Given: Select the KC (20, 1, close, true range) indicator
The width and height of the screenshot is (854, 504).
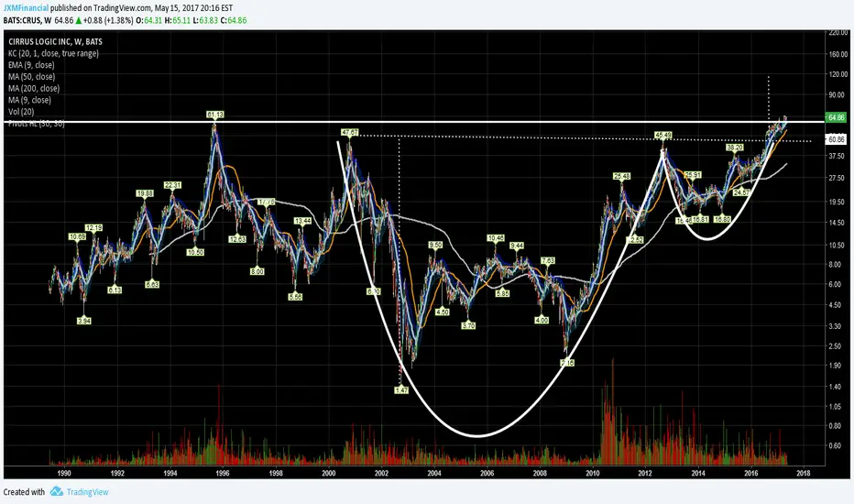Looking at the screenshot, I should pos(53,53).
